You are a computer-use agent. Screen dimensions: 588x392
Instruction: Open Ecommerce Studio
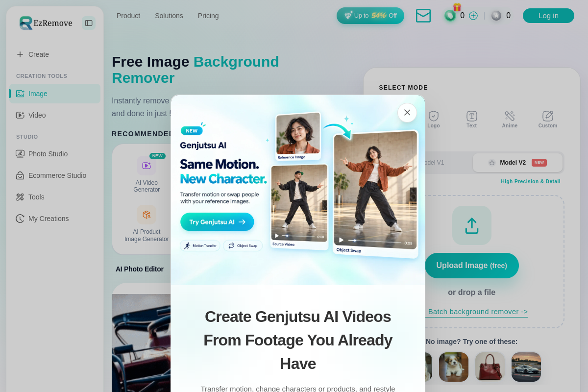55,175
